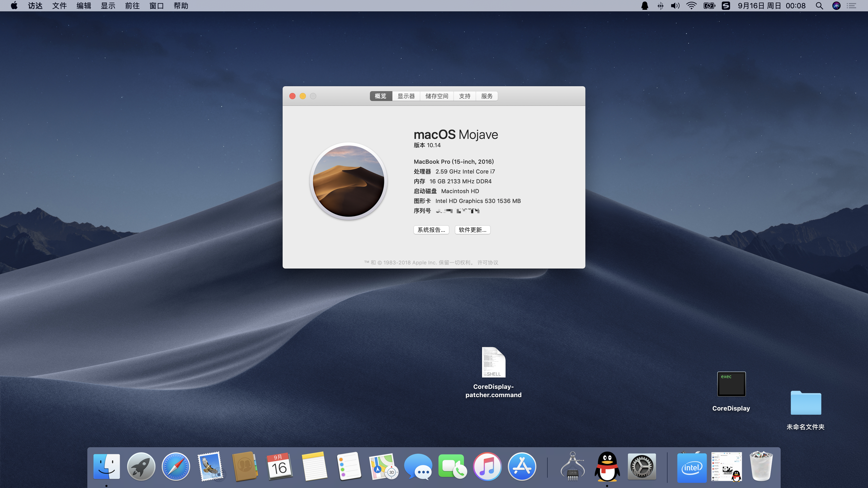Select CoreDisplay exec file on desktop

pyautogui.click(x=731, y=391)
